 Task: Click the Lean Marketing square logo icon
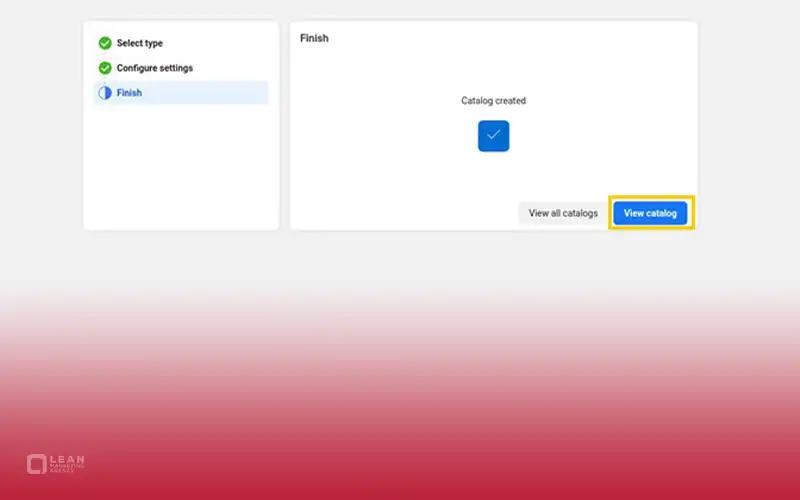click(37, 464)
